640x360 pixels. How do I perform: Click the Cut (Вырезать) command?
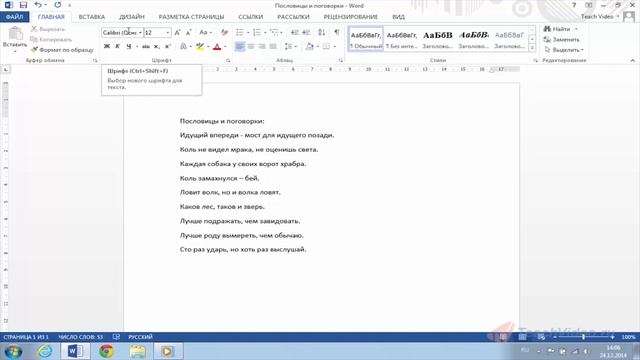tap(48, 29)
